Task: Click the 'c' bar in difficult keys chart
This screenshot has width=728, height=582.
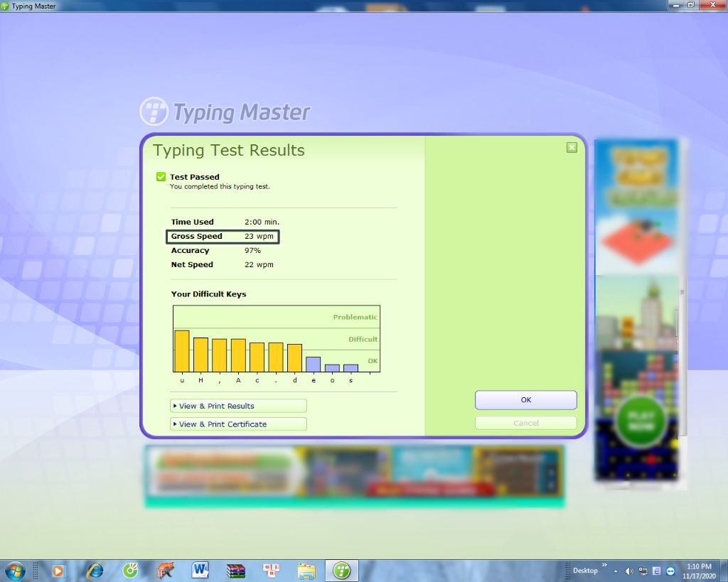Action: 257,357
